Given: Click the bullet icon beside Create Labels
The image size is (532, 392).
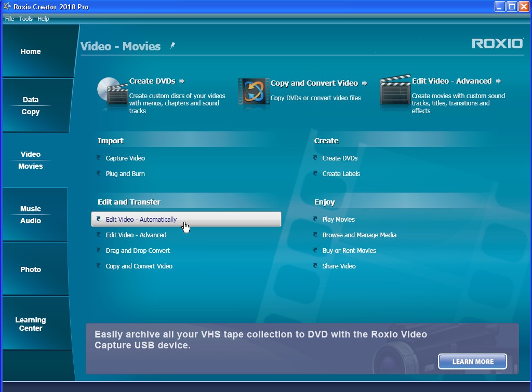Looking at the screenshot, I should (x=315, y=173).
